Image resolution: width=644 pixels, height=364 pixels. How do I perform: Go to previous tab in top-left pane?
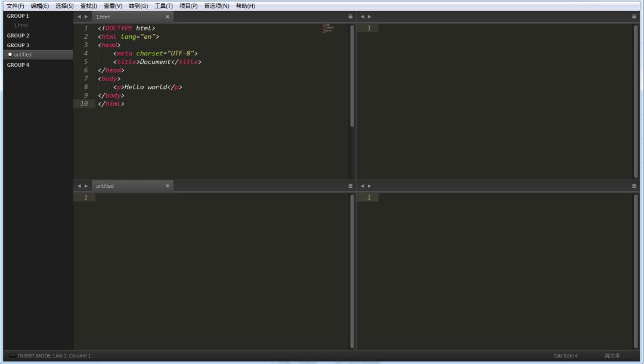tap(79, 17)
